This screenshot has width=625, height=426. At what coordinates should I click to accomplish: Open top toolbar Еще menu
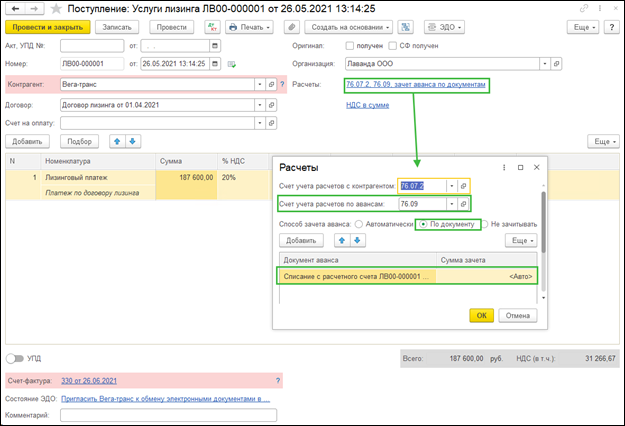tap(583, 27)
